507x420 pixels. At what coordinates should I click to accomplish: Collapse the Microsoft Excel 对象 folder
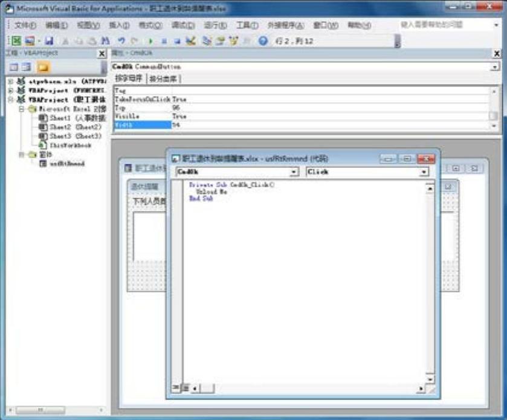pyautogui.click(x=21, y=109)
